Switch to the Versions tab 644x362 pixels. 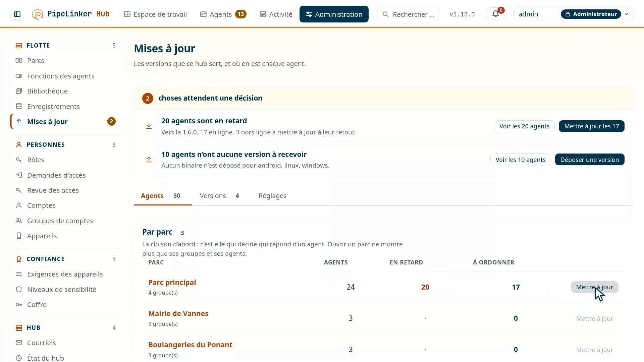220,196
